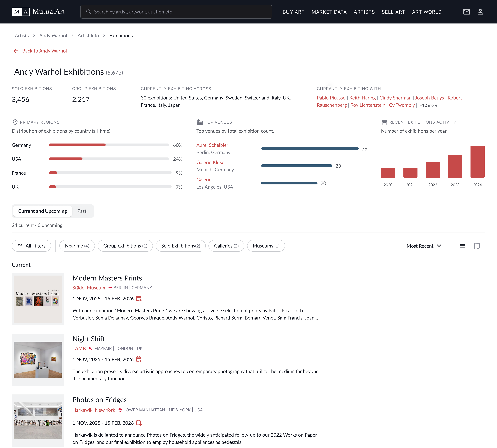Toggle the Near me filter
Screen dimensions: 497x448
click(x=77, y=246)
